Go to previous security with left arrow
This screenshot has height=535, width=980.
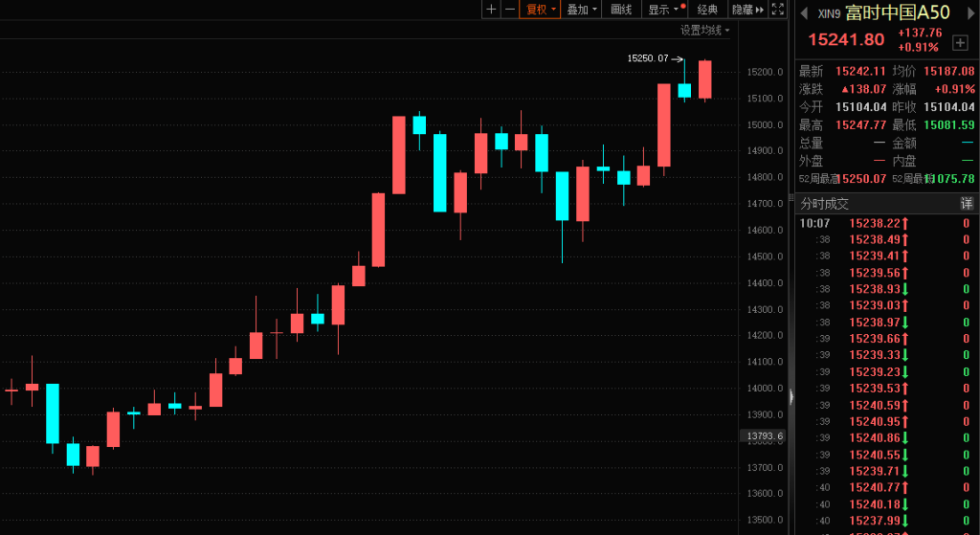click(804, 13)
